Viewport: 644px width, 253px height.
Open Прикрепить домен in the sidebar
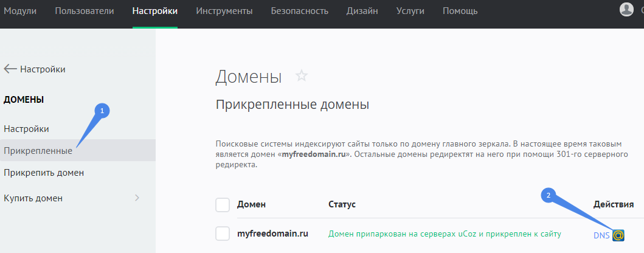tap(44, 173)
